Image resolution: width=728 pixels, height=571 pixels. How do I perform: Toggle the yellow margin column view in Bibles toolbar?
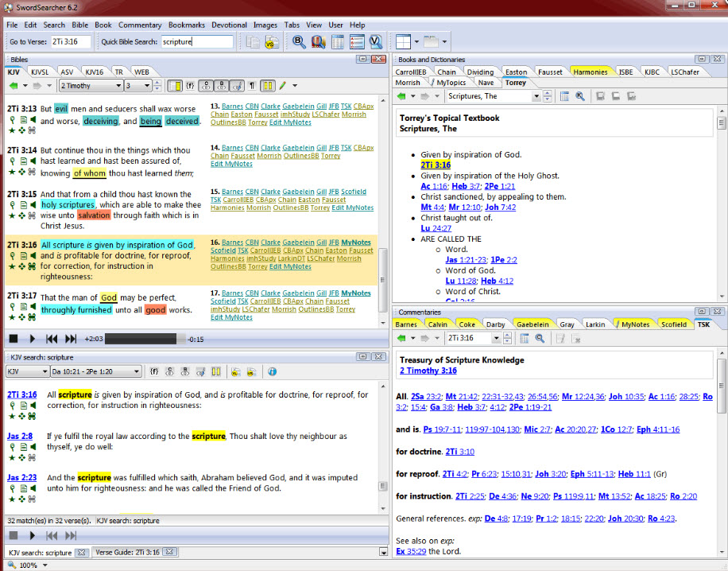(x=175, y=85)
